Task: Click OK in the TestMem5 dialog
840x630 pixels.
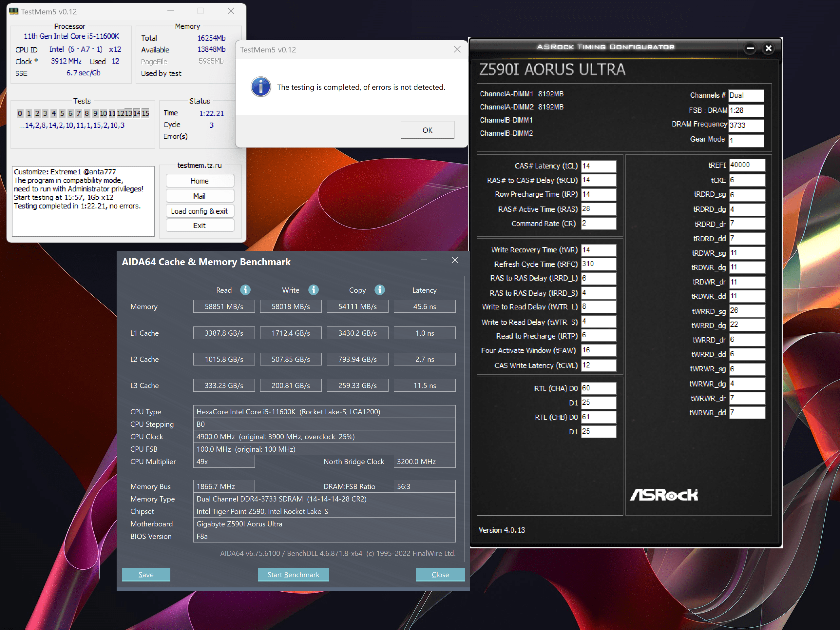Action: point(427,130)
